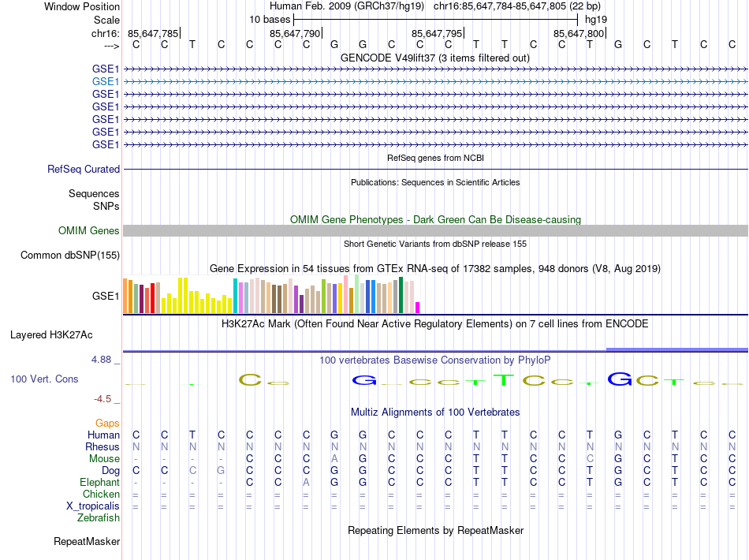Select the Elephant species label

[x=100, y=483]
